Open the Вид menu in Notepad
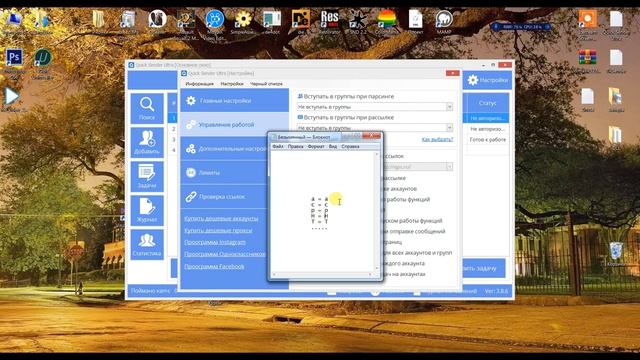 [333, 146]
